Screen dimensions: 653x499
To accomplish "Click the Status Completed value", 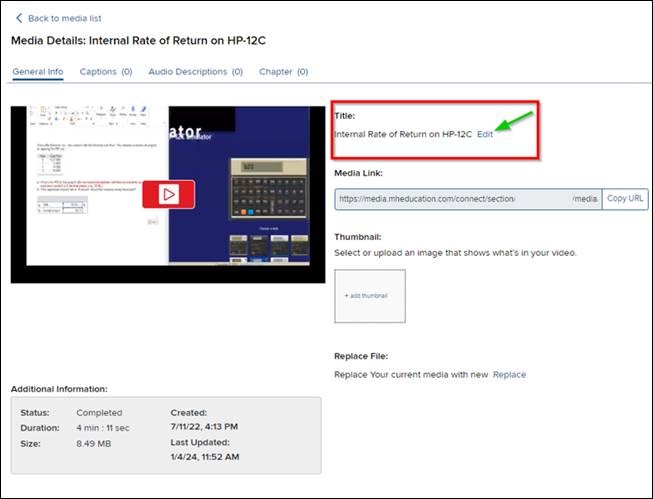I will point(99,412).
